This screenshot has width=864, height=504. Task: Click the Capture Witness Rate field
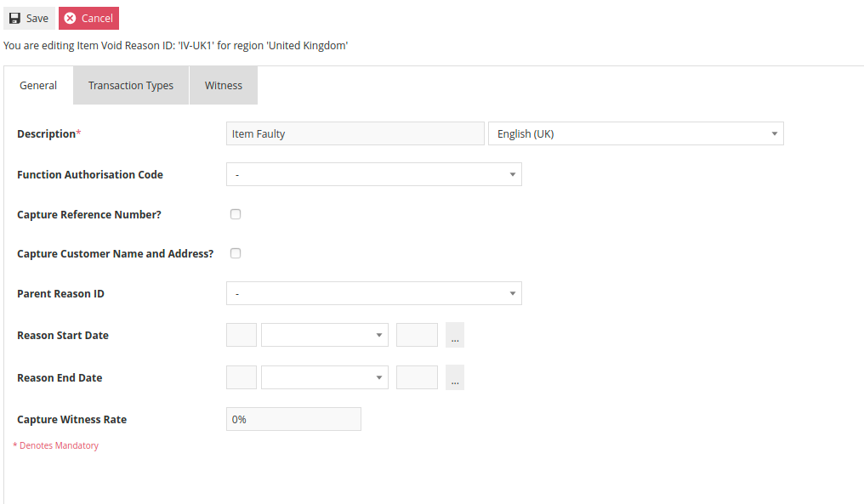(293, 419)
